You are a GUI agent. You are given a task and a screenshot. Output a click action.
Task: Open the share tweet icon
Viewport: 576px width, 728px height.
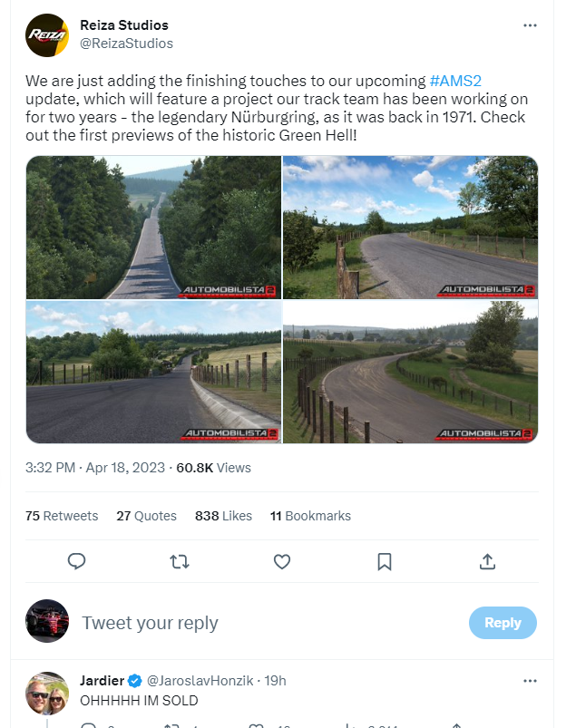tap(487, 562)
